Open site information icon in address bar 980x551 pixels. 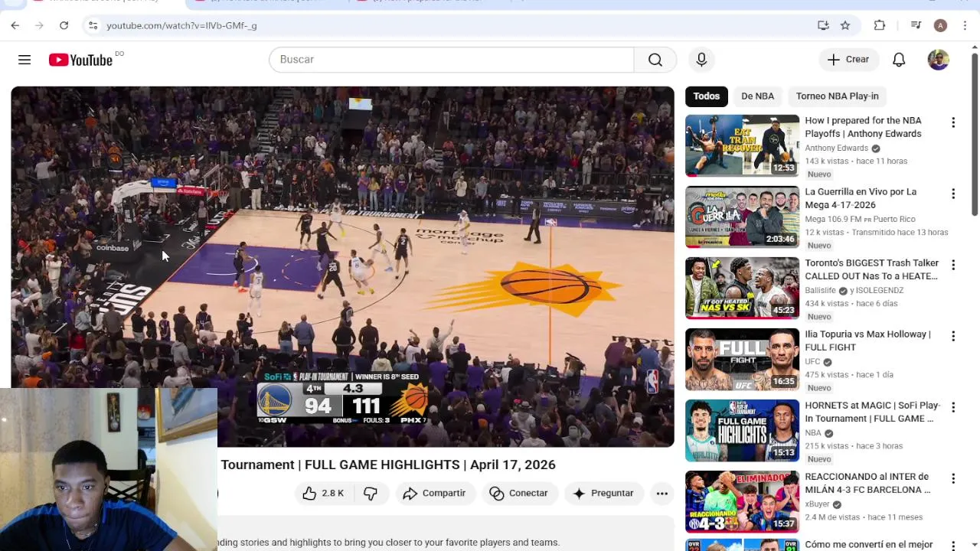(93, 25)
